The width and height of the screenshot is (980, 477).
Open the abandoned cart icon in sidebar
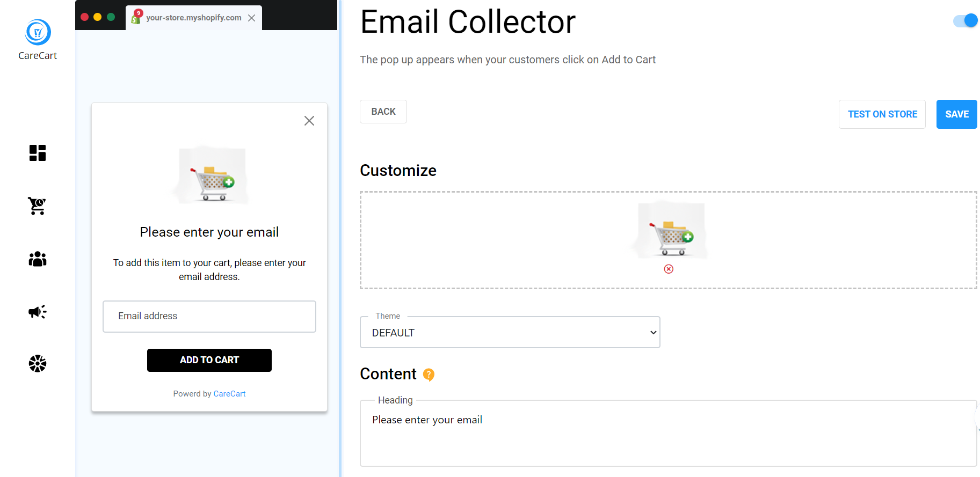pos(38,206)
